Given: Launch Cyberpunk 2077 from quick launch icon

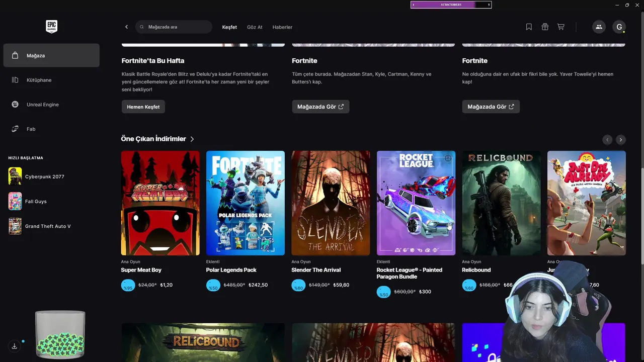Looking at the screenshot, I should pyautogui.click(x=15, y=176).
